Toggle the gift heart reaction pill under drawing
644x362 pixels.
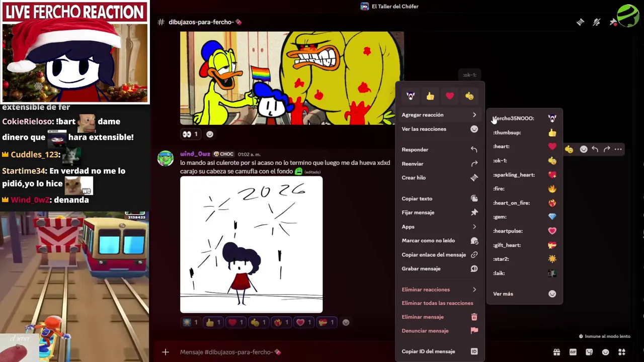coord(327,322)
